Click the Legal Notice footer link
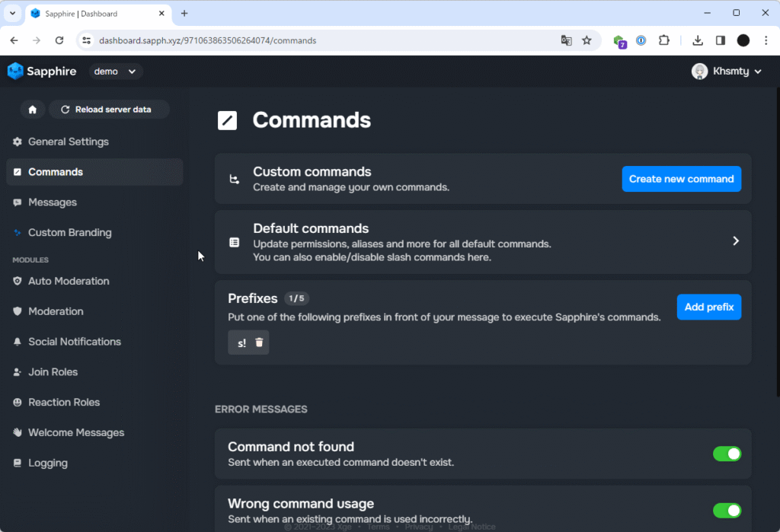The image size is (780, 532). [472, 527]
